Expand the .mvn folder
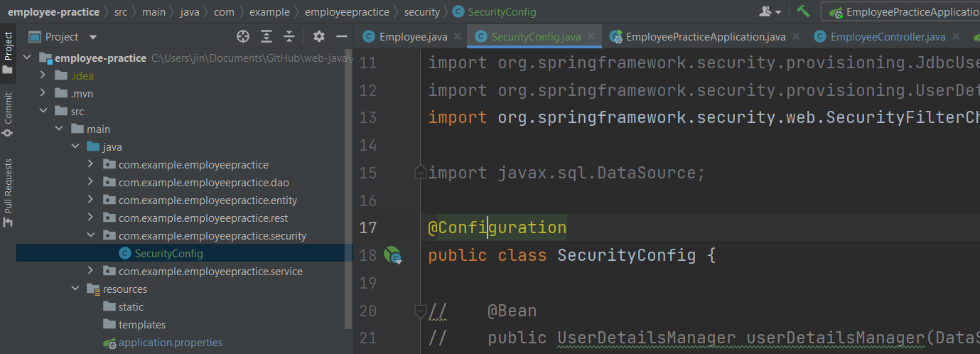This screenshot has width=980, height=354. point(43,94)
